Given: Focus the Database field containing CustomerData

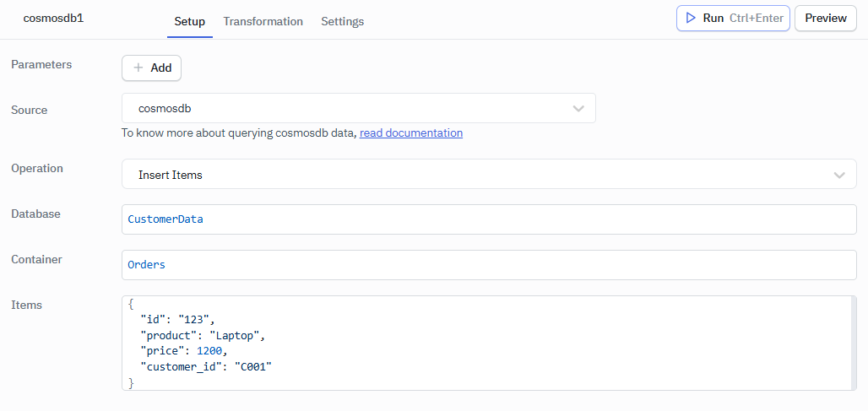Looking at the screenshot, I should [489, 219].
